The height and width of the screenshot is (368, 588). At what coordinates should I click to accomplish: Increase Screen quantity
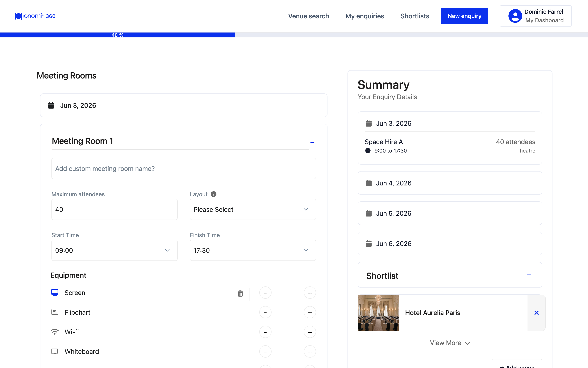[310, 293]
